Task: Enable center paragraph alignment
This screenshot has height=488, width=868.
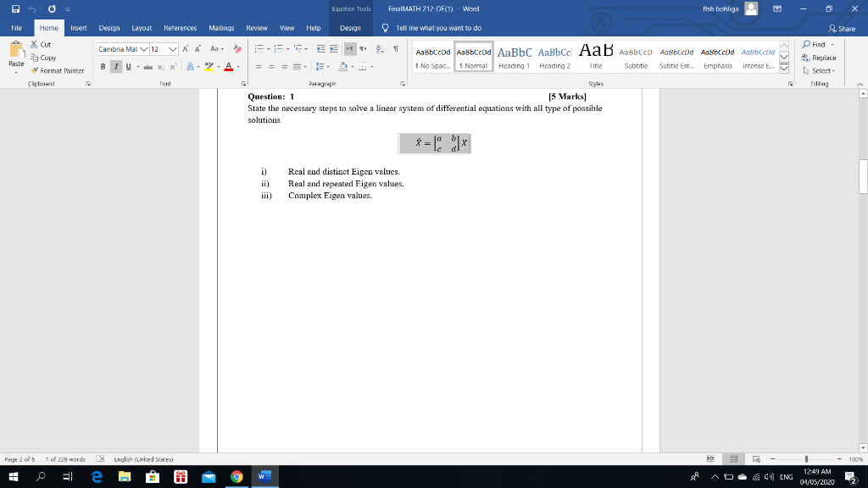Action: tap(272, 66)
